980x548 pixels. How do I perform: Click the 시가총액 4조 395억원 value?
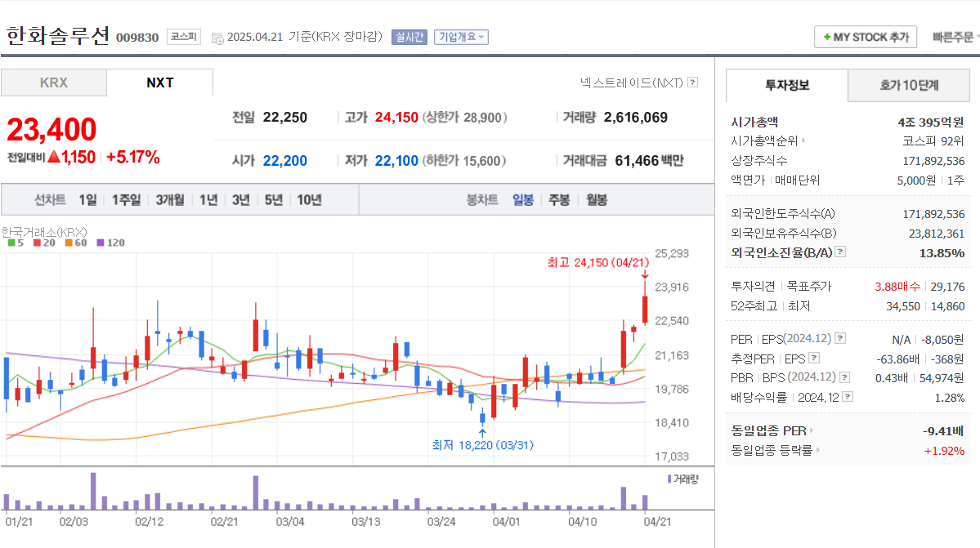pos(931,123)
